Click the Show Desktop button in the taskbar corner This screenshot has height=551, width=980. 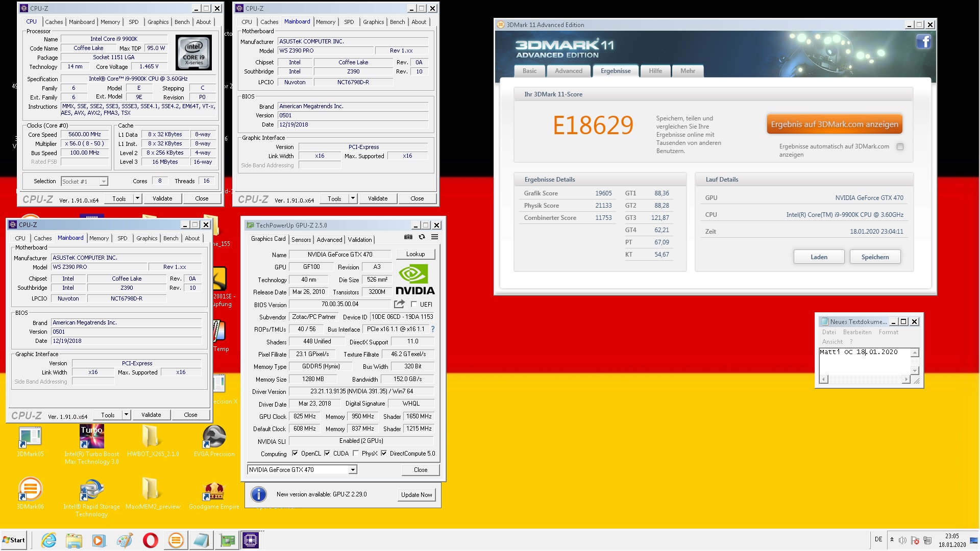(974, 540)
